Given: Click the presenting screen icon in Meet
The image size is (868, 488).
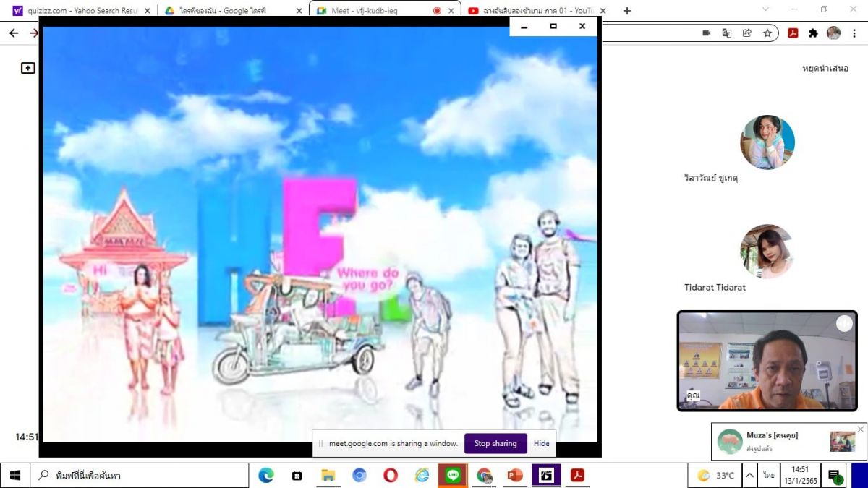Looking at the screenshot, I should tap(27, 68).
